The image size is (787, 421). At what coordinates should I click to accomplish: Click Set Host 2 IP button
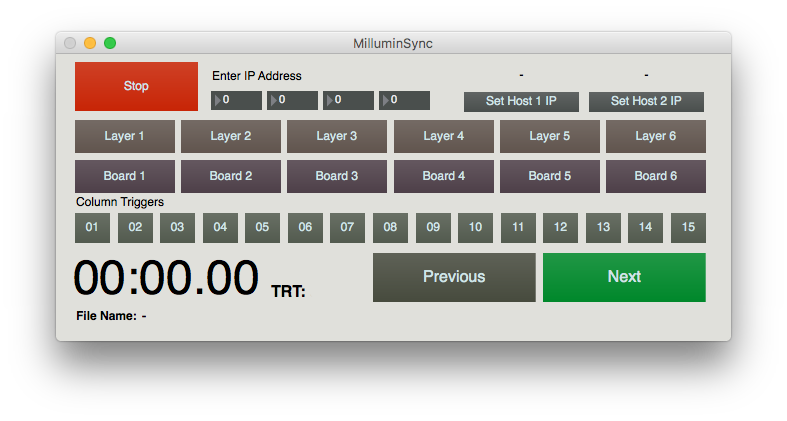click(x=646, y=101)
